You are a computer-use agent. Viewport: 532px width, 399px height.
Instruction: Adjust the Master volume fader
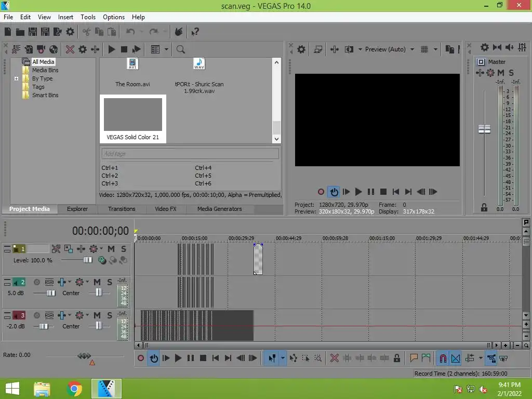[x=485, y=129]
